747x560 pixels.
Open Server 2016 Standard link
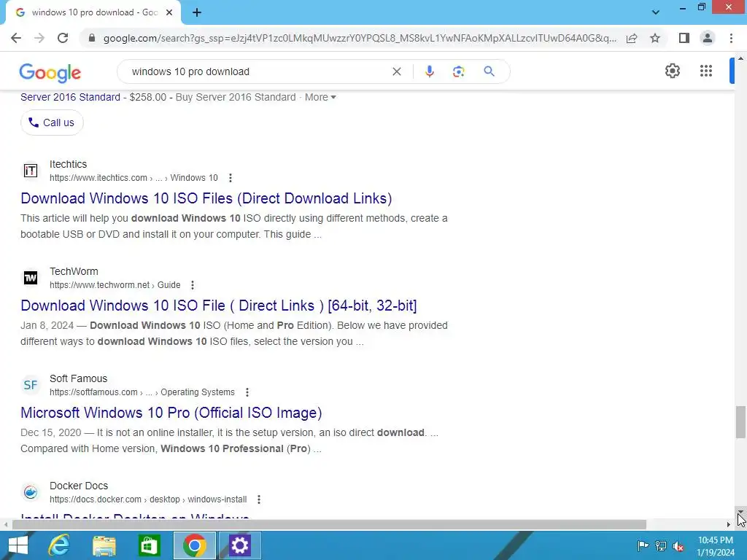(x=71, y=97)
